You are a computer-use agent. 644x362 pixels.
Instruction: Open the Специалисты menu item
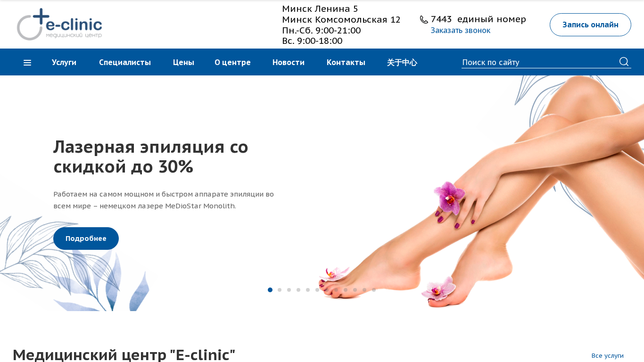tap(125, 62)
